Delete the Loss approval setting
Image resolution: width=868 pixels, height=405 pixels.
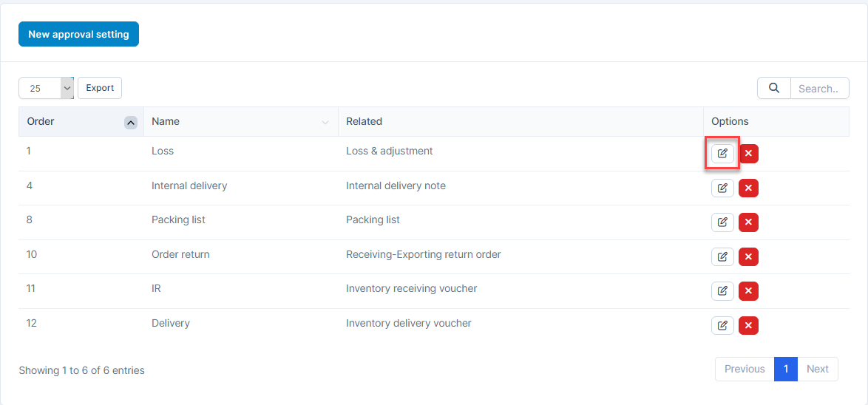748,153
